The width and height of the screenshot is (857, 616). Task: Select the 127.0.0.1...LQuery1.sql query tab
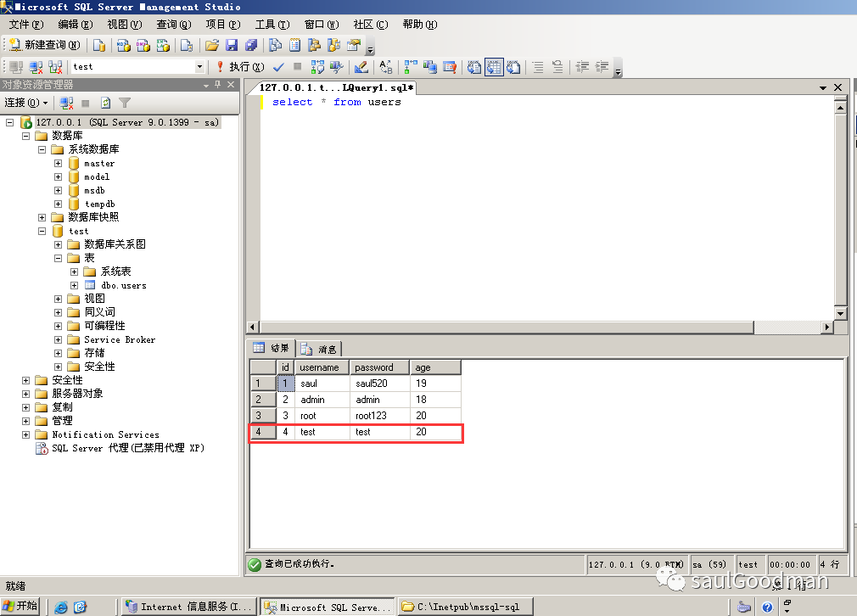[x=335, y=87]
